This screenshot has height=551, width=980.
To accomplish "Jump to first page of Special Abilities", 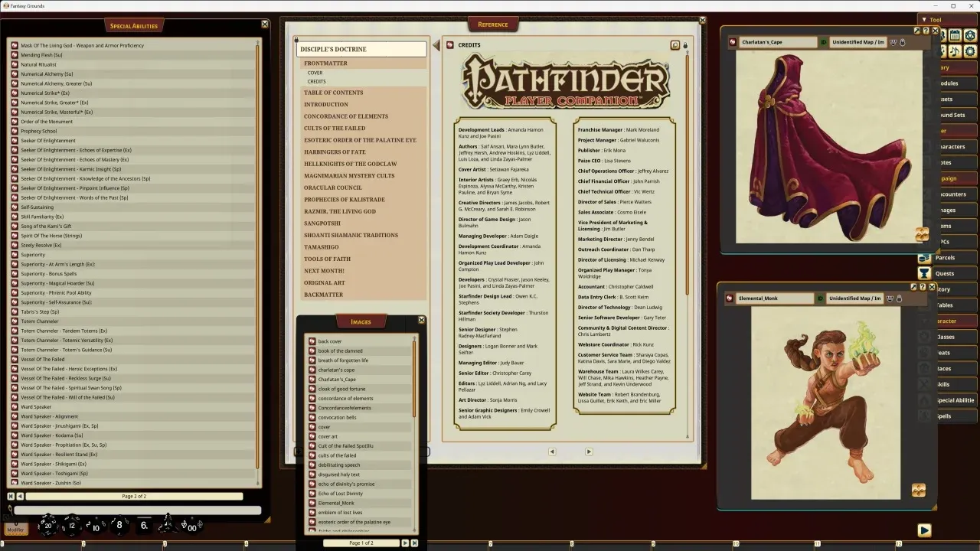I will pos(10,497).
